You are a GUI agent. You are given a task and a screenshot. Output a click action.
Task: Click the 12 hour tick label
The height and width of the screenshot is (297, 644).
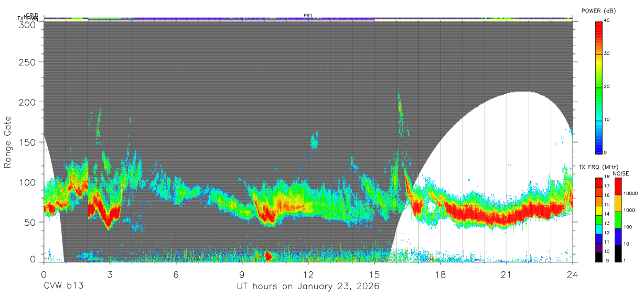tap(308, 274)
